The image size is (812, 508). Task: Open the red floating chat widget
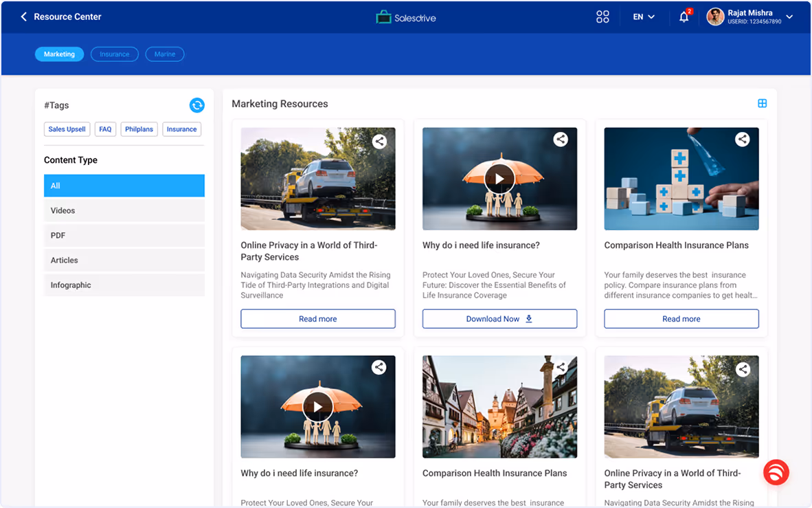click(x=776, y=472)
